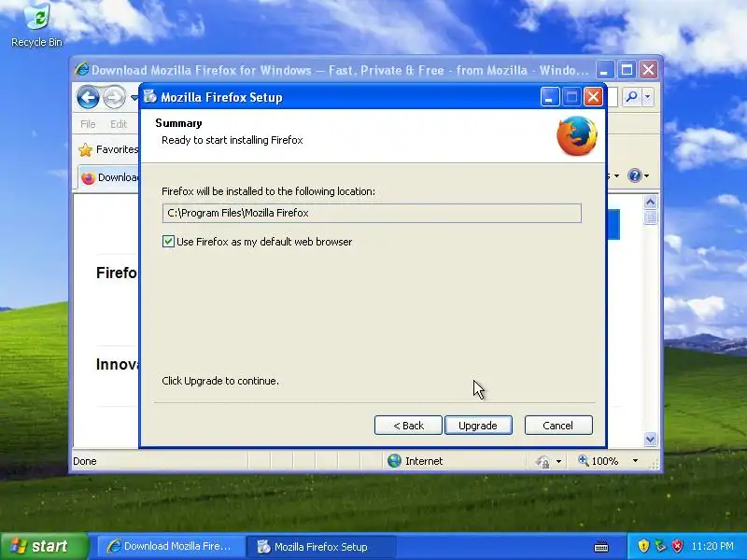747x560 pixels.
Task: Click the Internet Explorer search magnifier icon
Action: coord(632,97)
